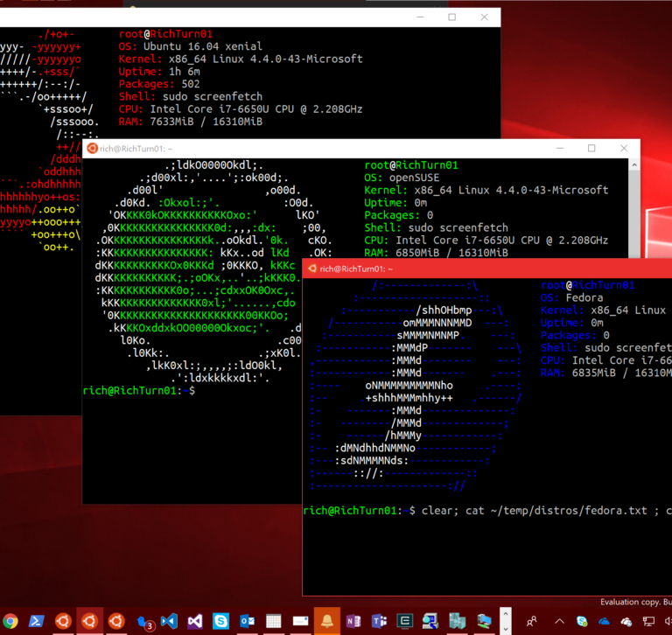672x635 pixels.
Task: Open Skype from the taskbar
Action: (221, 621)
